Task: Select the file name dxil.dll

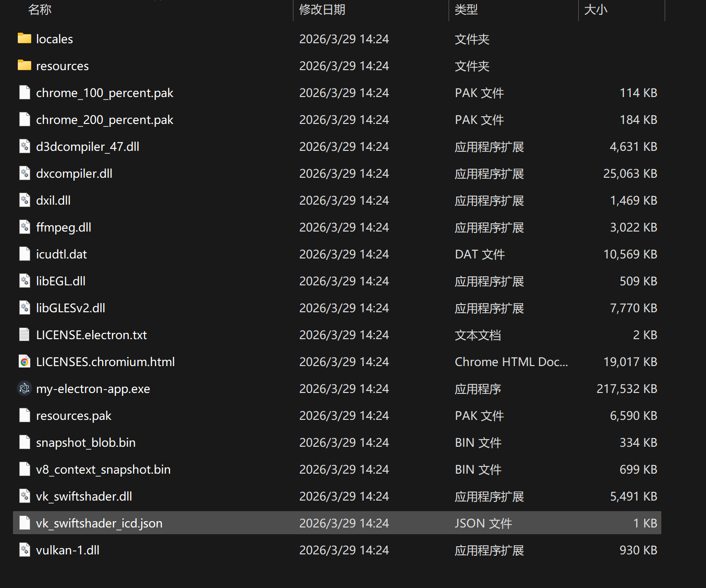Action: pyautogui.click(x=53, y=200)
